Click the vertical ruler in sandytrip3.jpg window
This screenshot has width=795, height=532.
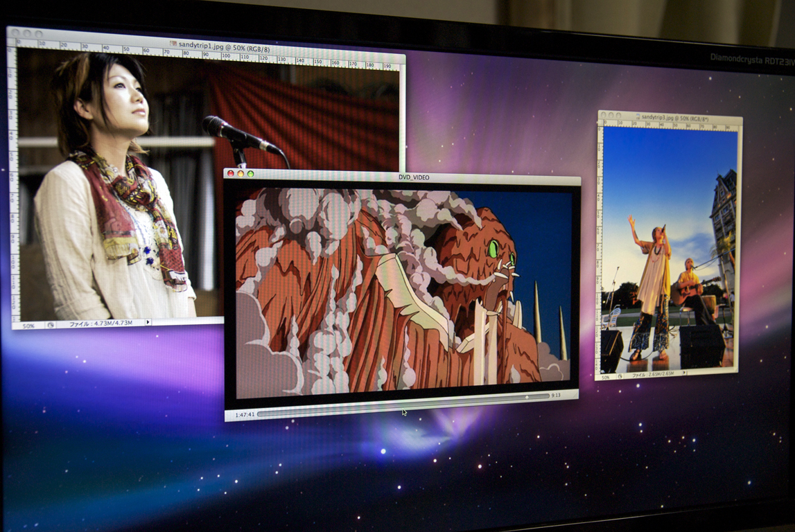(600, 249)
